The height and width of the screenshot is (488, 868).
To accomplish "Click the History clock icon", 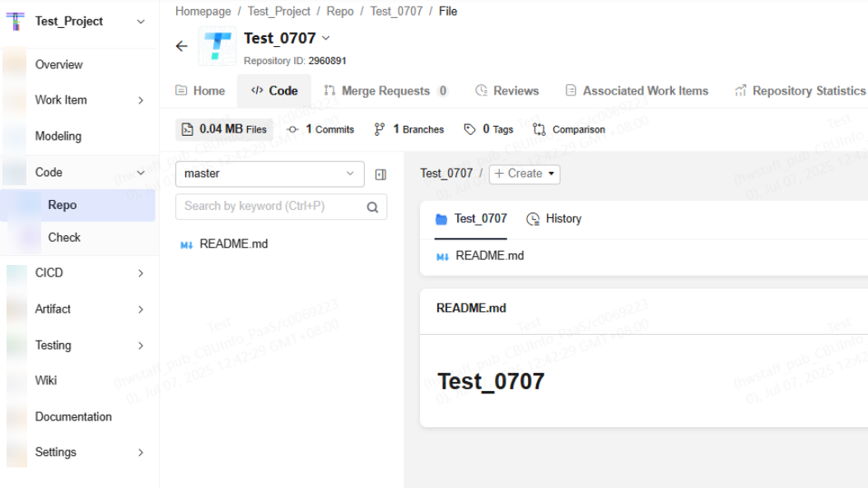I will point(533,219).
